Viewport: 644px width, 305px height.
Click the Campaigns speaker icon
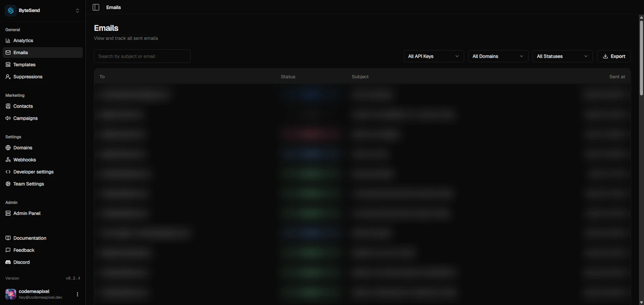click(8, 118)
